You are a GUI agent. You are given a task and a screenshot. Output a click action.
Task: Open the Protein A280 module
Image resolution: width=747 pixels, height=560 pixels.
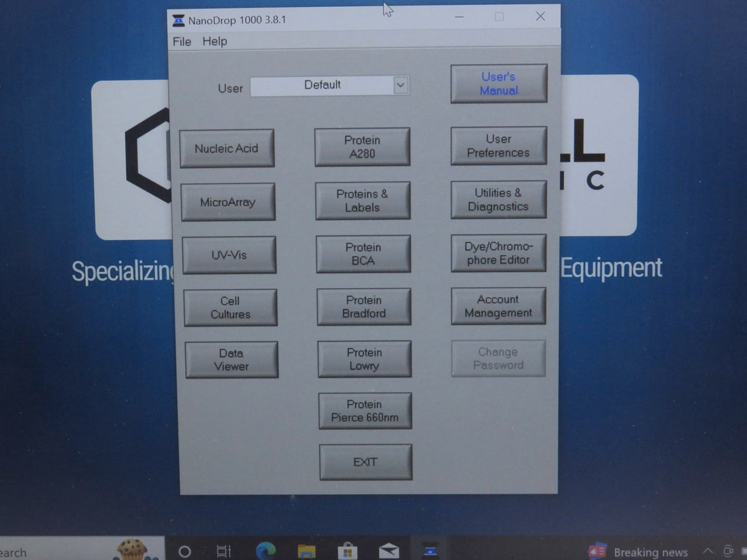point(362,147)
